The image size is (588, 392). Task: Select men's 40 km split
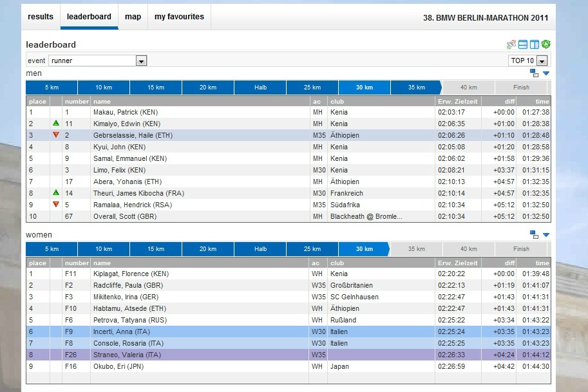click(469, 88)
